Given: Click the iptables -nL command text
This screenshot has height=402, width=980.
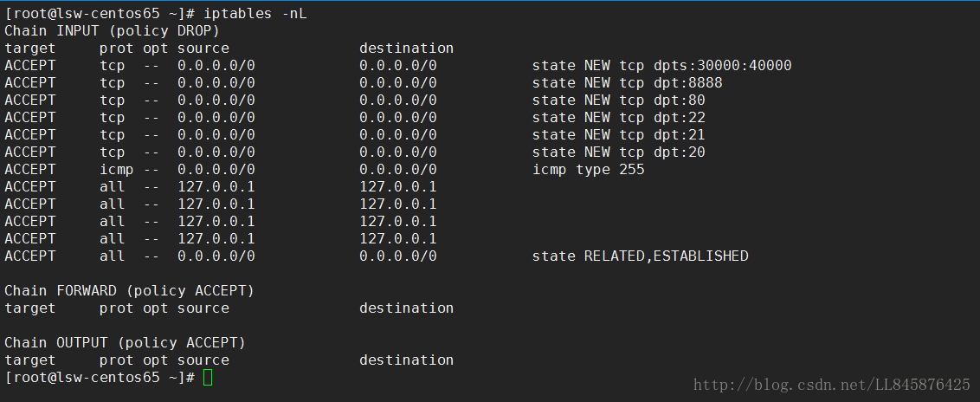Looking at the screenshot, I should [255, 14].
